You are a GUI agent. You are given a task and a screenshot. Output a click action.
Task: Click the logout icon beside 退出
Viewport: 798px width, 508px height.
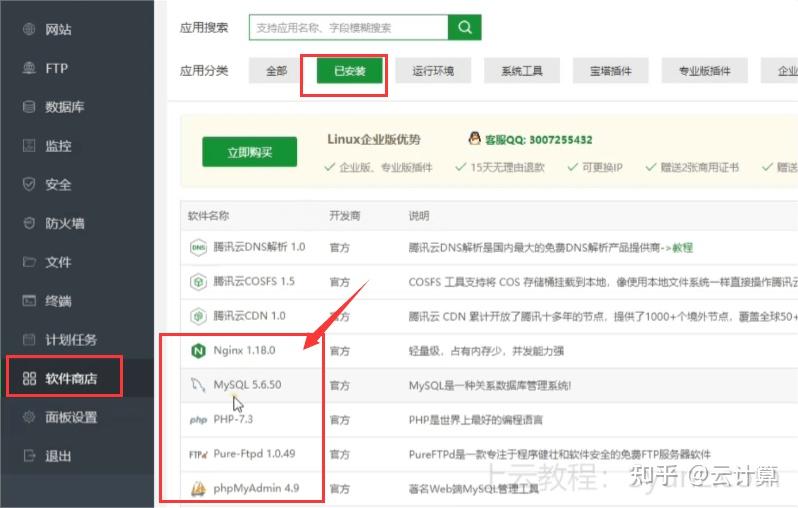click(29, 456)
